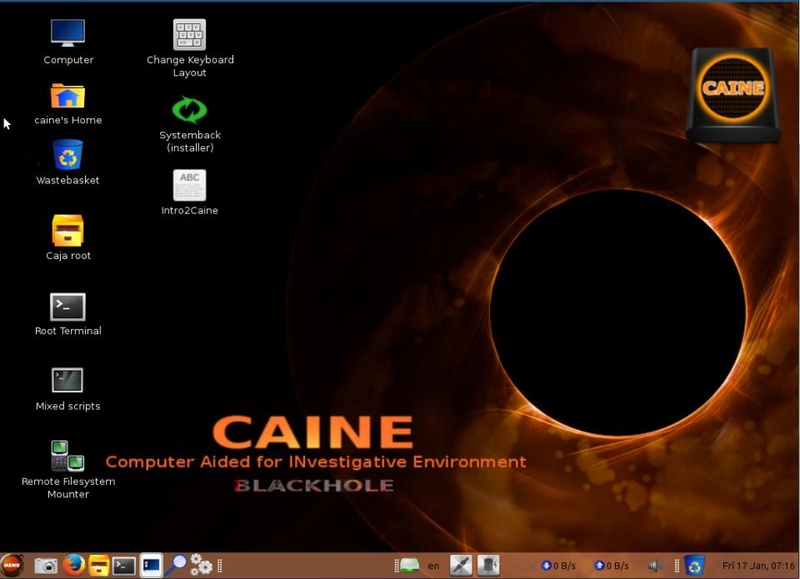Open the file manager drawer icon in panel

[99, 565]
